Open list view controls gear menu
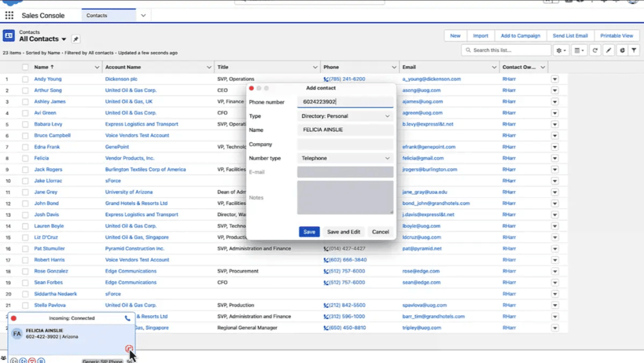The height and width of the screenshot is (363, 644). (x=560, y=50)
